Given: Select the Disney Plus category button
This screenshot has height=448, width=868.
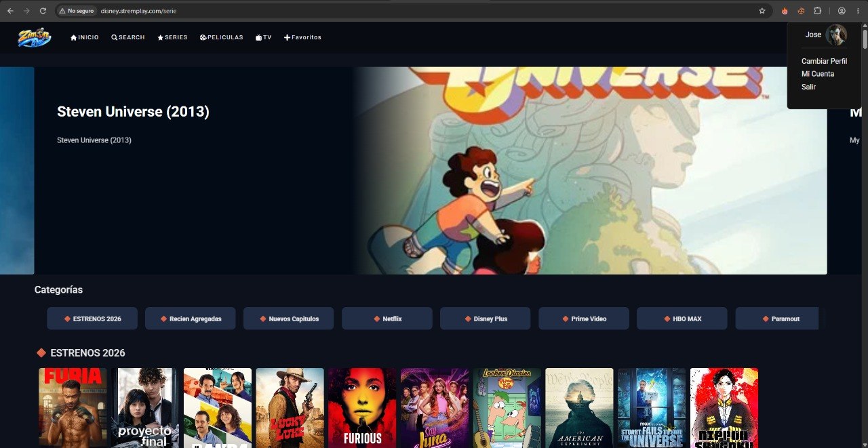Looking at the screenshot, I should coord(486,319).
